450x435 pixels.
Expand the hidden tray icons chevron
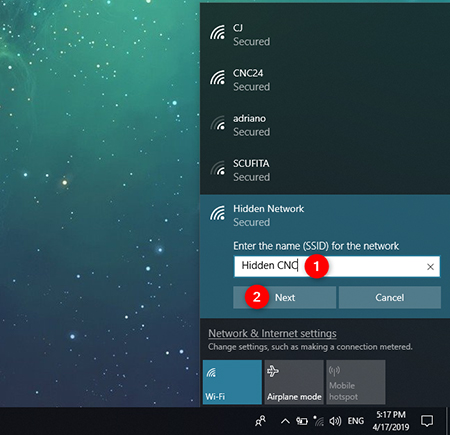click(285, 421)
